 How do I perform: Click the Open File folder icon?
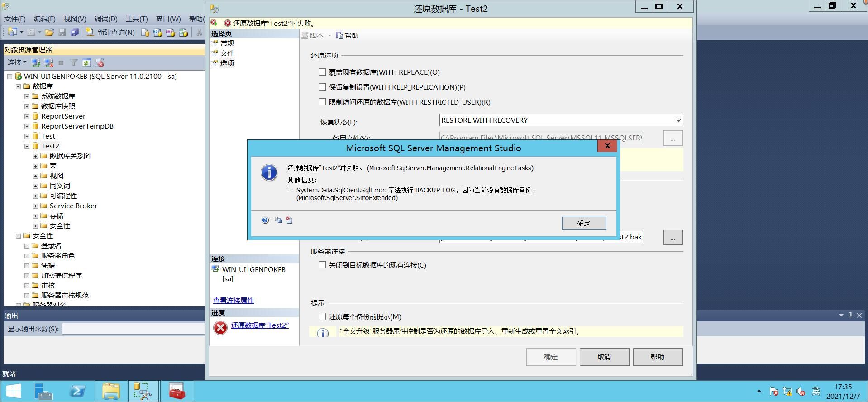(49, 32)
